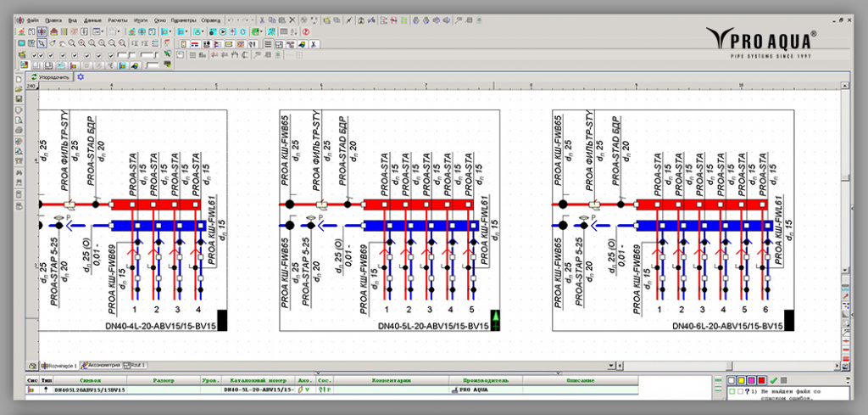Toggle the second checkbox beside the question mark
Screen dimensions: 868x415
click(x=741, y=392)
